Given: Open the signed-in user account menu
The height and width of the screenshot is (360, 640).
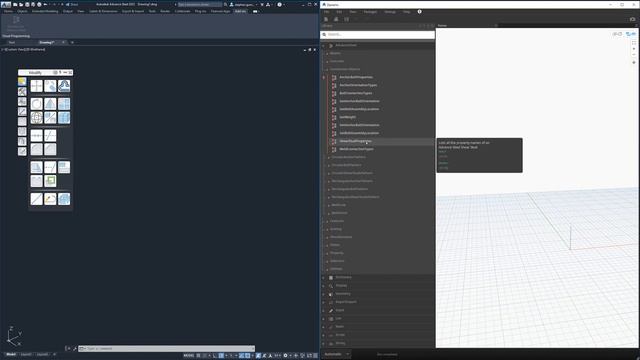Looking at the screenshot, I should (x=244, y=4).
